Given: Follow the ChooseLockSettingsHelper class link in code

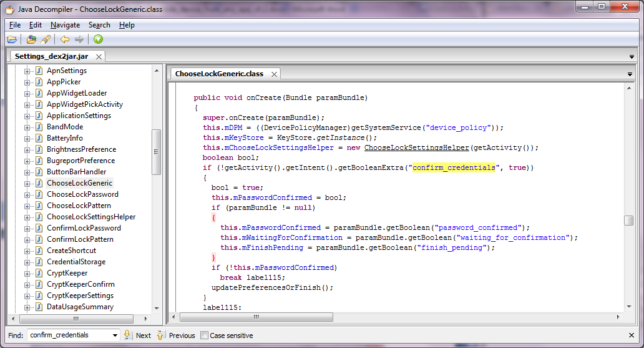Looking at the screenshot, I should [x=416, y=147].
